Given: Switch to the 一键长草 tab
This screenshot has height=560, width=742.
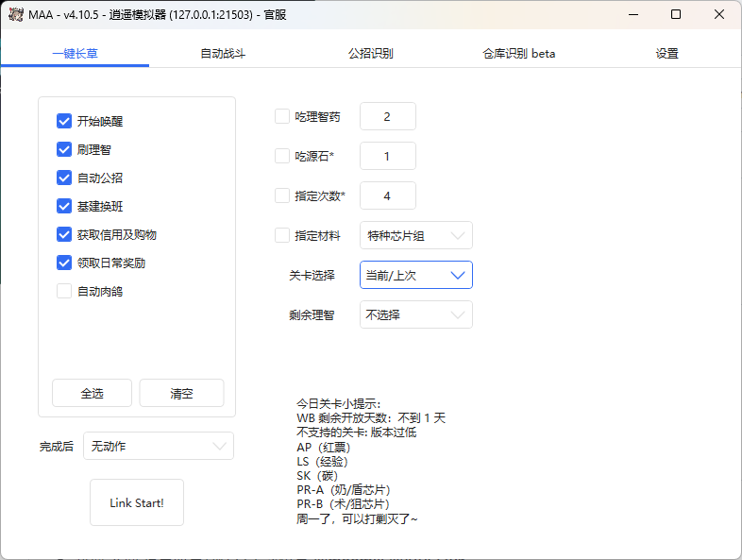Looking at the screenshot, I should (75, 54).
